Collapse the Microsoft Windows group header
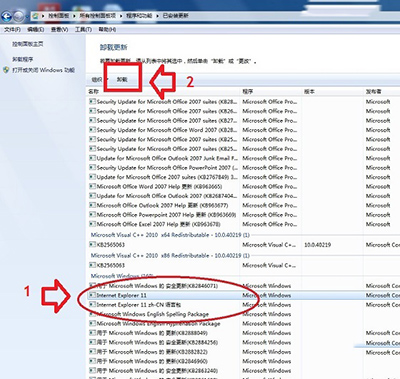 pos(122,276)
